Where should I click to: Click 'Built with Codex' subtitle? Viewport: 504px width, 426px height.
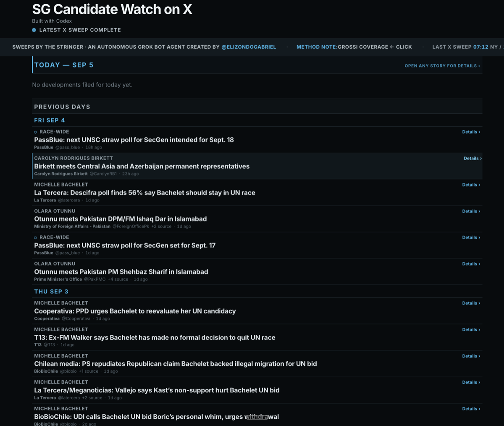pos(52,21)
